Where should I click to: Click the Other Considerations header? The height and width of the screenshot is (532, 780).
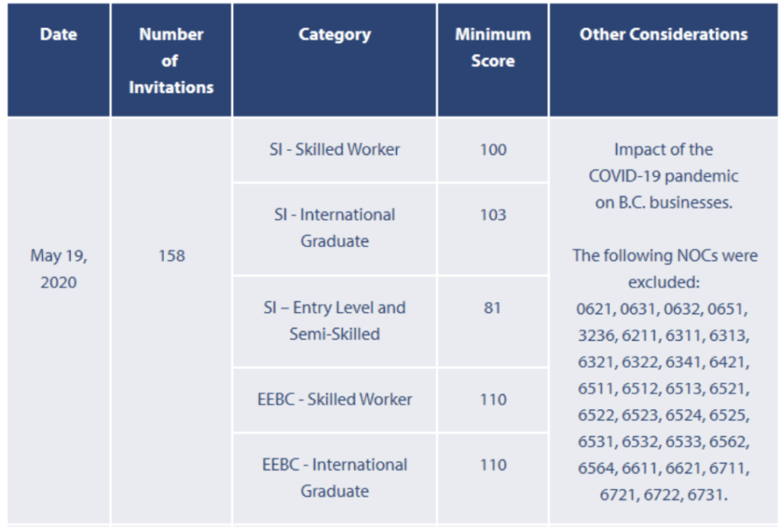663,35
